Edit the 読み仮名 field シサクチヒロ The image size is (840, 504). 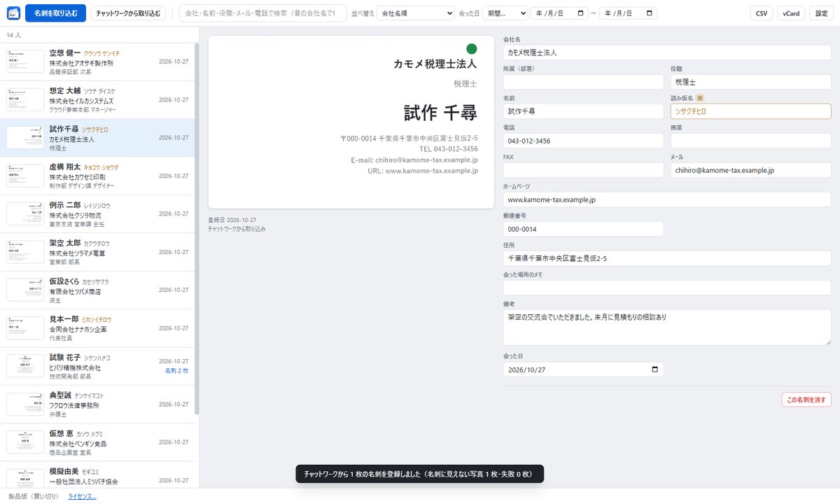751,111
